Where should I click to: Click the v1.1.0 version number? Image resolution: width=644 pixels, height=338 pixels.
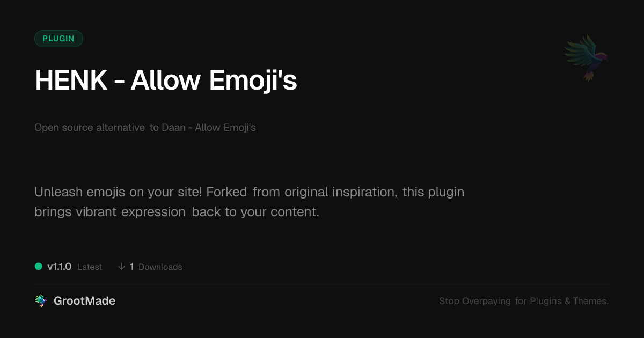click(x=59, y=267)
